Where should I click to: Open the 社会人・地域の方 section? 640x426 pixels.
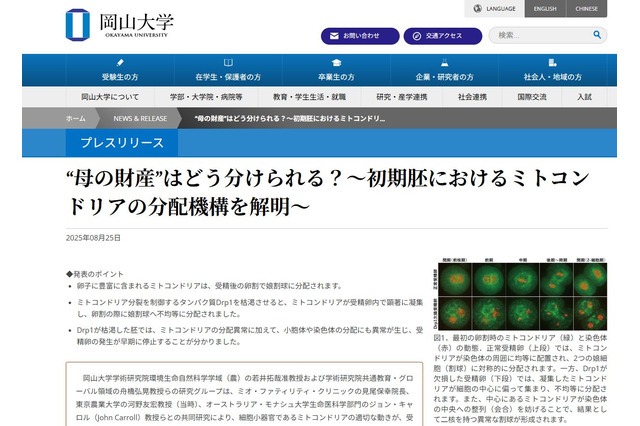click(x=553, y=70)
